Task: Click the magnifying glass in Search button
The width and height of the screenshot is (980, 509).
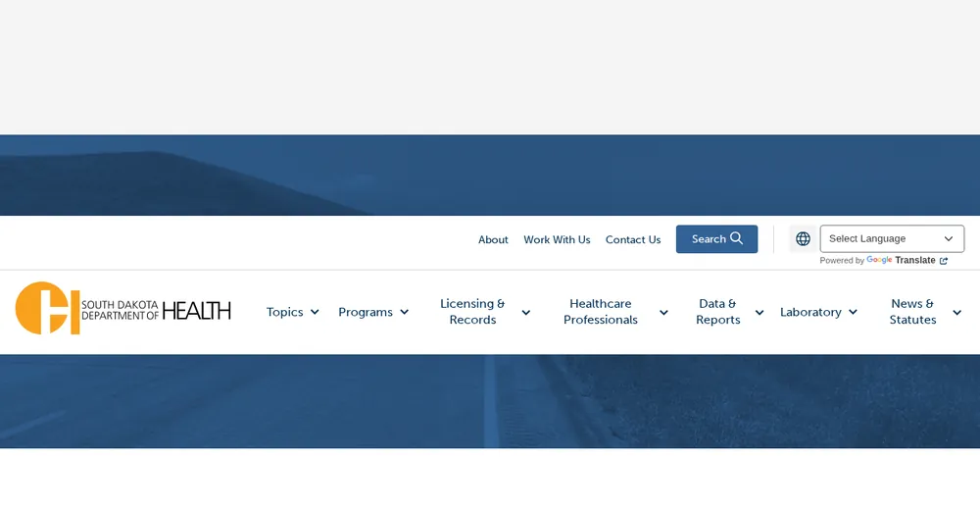Action: pyautogui.click(x=737, y=238)
